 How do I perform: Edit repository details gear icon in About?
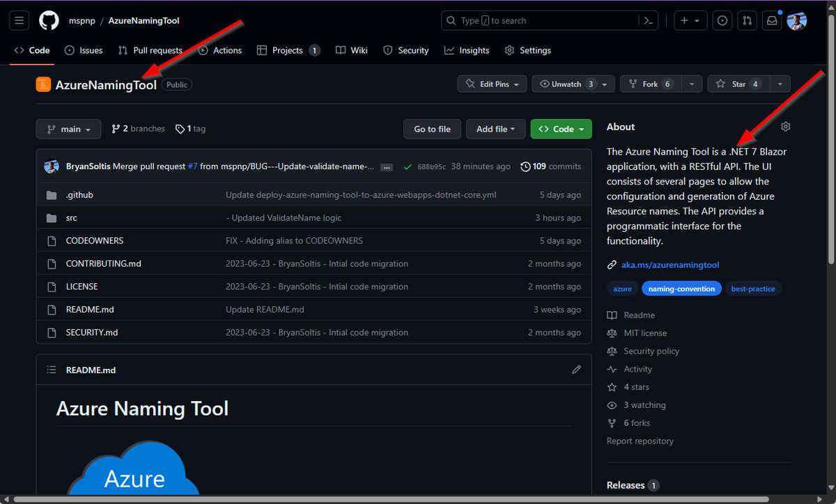click(786, 127)
